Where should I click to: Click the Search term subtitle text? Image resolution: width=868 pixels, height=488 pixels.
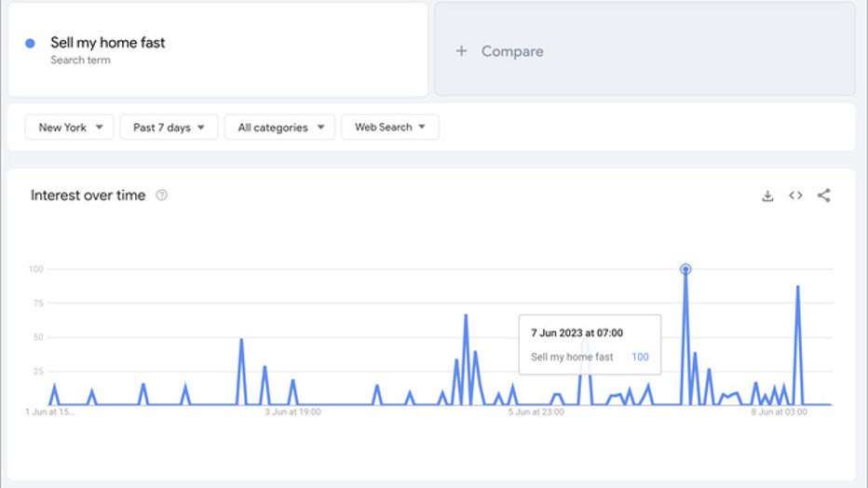[80, 61]
